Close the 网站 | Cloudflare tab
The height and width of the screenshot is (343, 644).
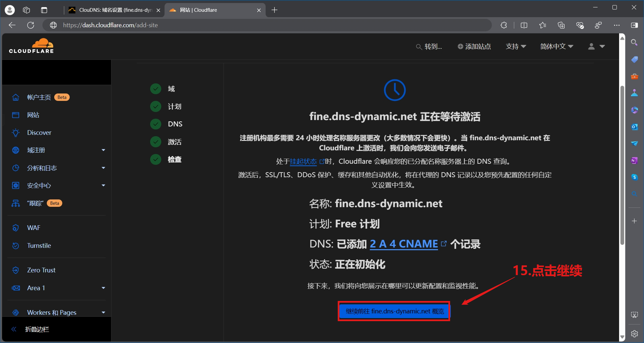pos(259,10)
